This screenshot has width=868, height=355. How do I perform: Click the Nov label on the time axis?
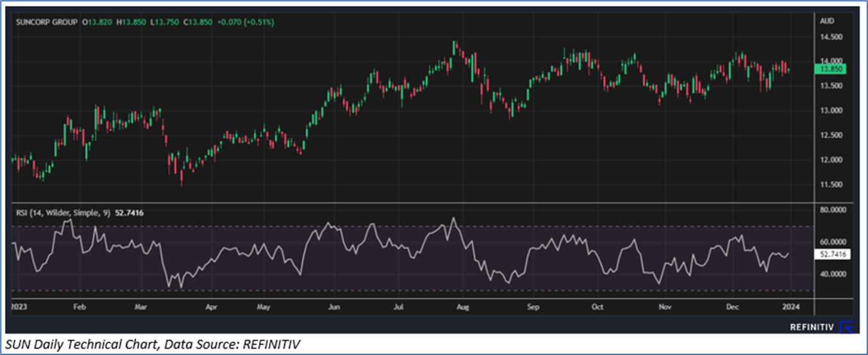click(667, 307)
